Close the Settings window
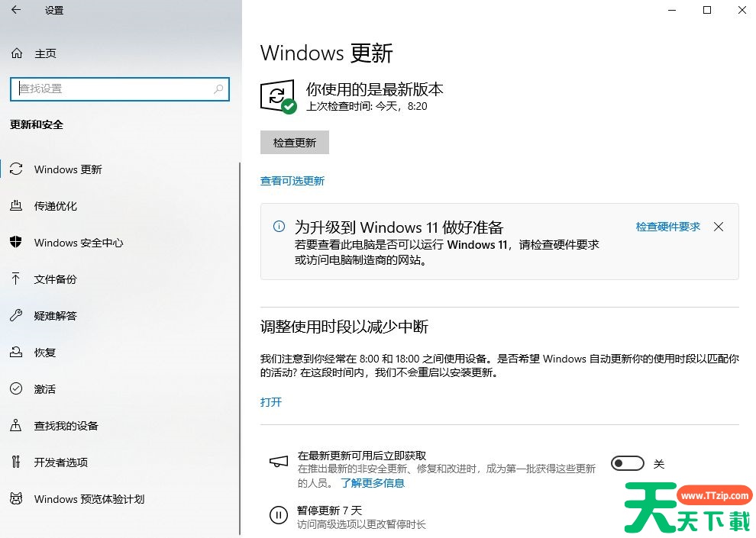This screenshot has width=756, height=538. [x=742, y=10]
